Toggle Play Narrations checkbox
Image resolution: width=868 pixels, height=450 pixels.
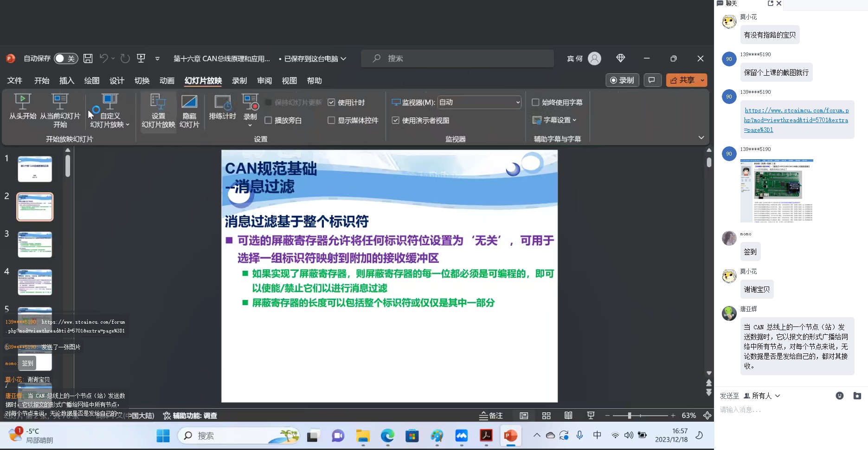[268, 120]
